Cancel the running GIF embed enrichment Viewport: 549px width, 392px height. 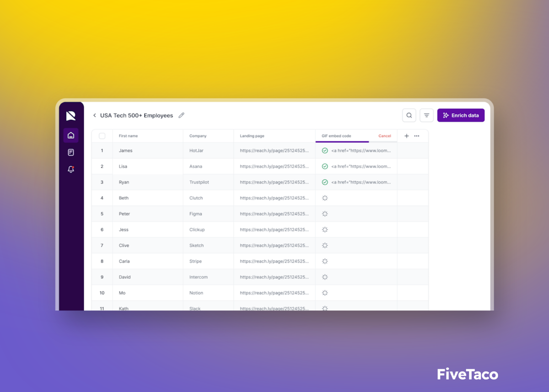384,135
